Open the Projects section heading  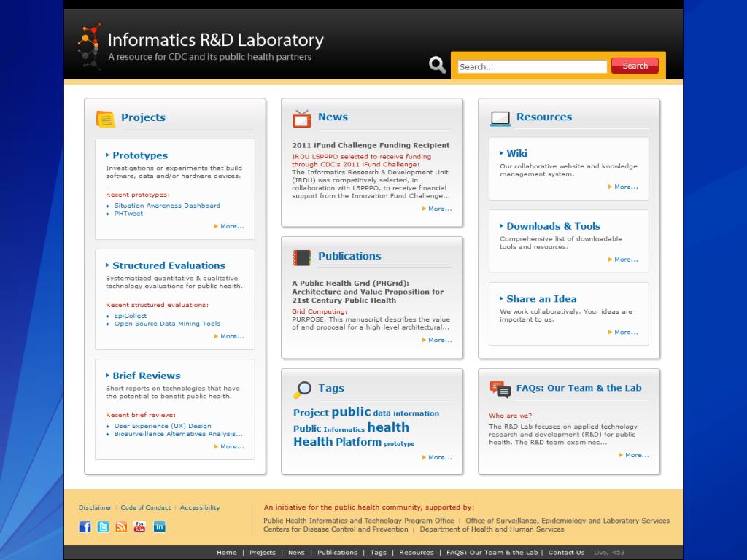[143, 117]
